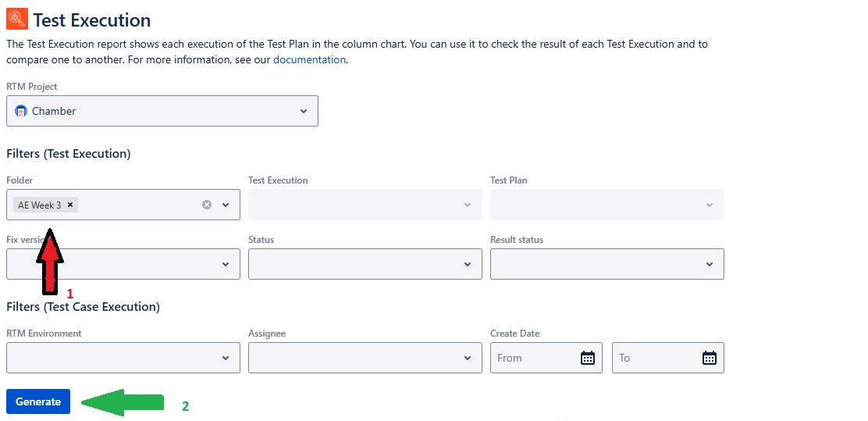Image resolution: width=868 pixels, height=421 pixels.
Task: Click the Chamber project avatar icon
Action: click(21, 111)
